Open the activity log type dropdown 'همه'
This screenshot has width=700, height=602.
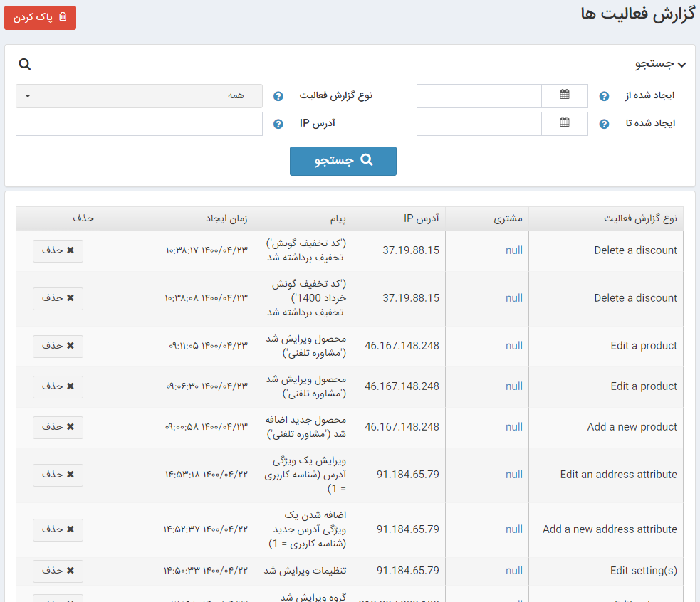pos(139,96)
